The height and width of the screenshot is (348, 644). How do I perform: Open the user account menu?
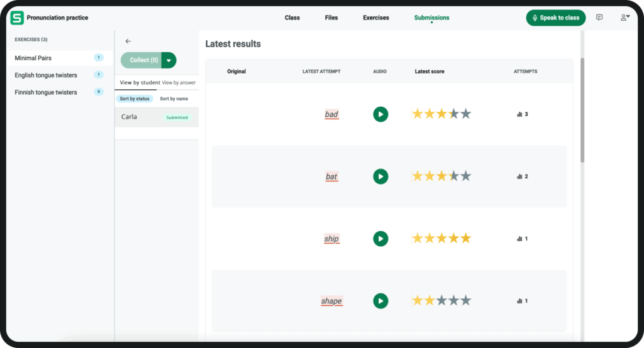pos(625,18)
